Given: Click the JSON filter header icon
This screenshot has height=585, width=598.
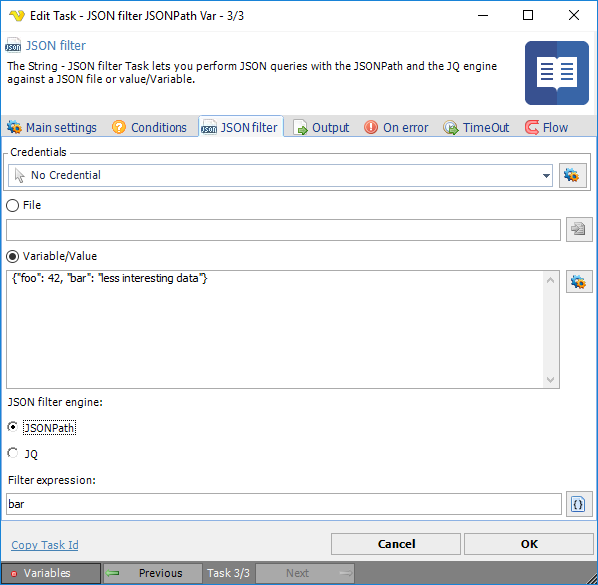Looking at the screenshot, I should [13, 45].
